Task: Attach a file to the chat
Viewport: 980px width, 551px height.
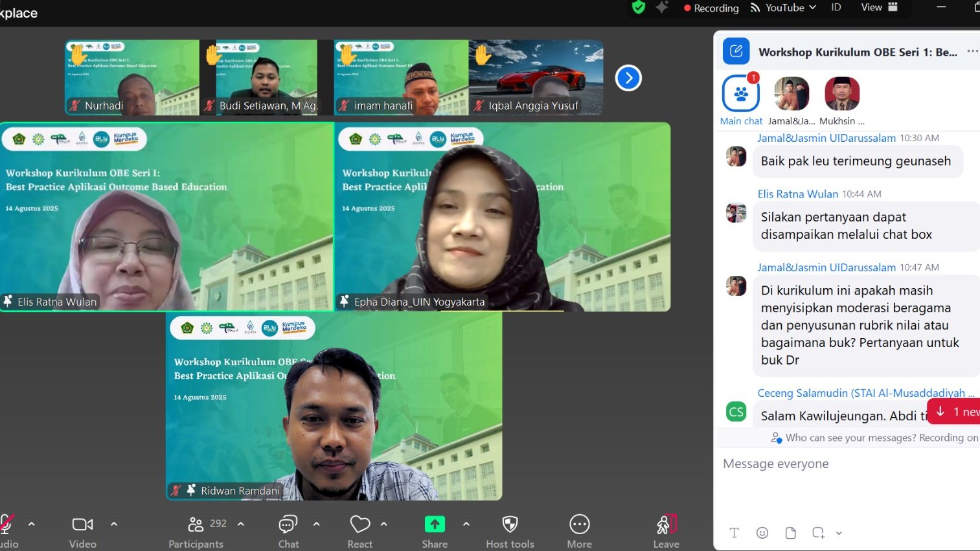Action: (790, 532)
